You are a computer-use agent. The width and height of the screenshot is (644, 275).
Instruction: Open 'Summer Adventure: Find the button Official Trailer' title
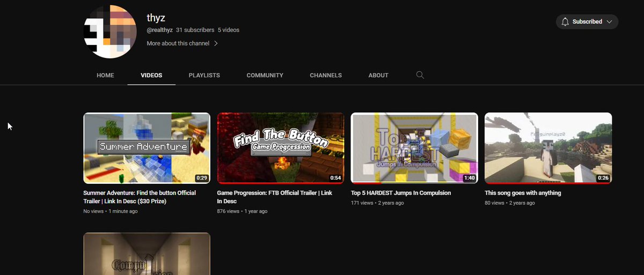(x=140, y=197)
